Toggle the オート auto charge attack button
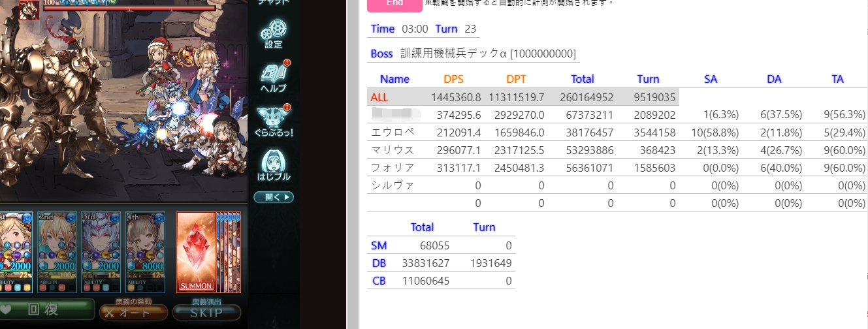Image resolution: width=868 pixels, height=329 pixels. [x=133, y=312]
